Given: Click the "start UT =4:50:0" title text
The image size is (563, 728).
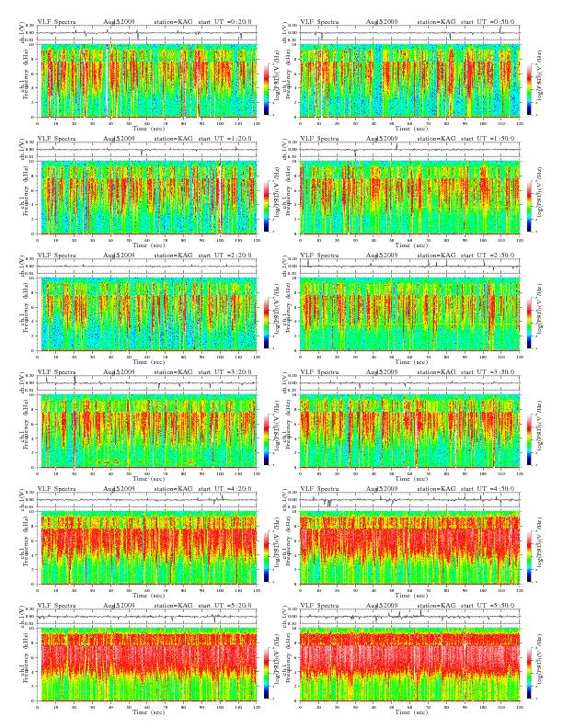Looking at the screenshot, I should point(488,489).
